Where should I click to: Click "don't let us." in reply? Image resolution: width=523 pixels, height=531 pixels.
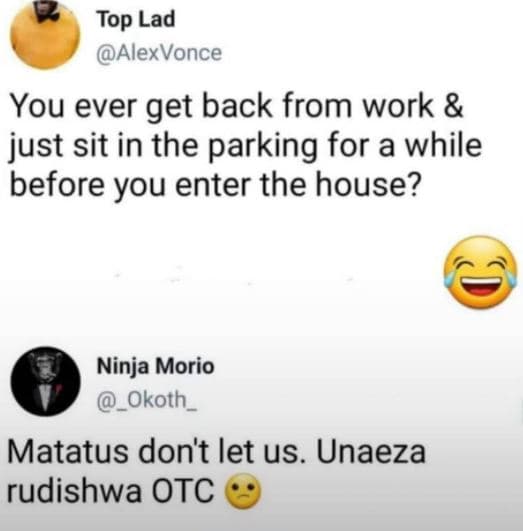[x=220, y=452]
